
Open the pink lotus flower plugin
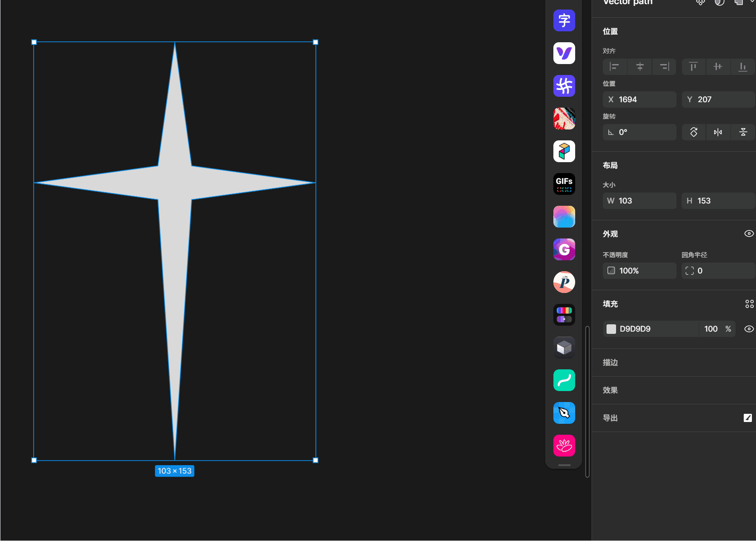[564, 446]
